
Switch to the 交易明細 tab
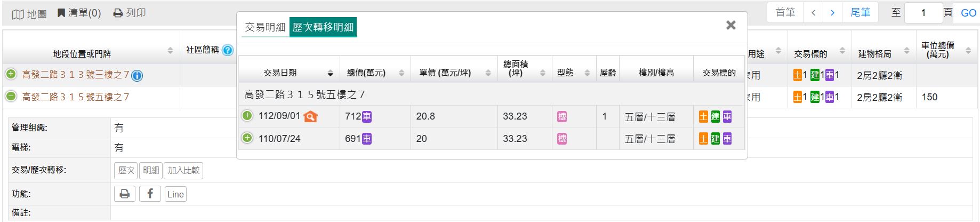point(265,27)
